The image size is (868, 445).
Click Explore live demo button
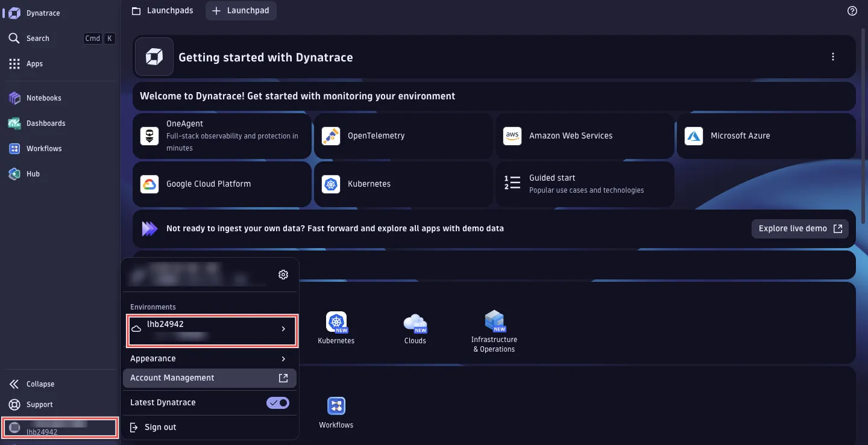(x=800, y=229)
